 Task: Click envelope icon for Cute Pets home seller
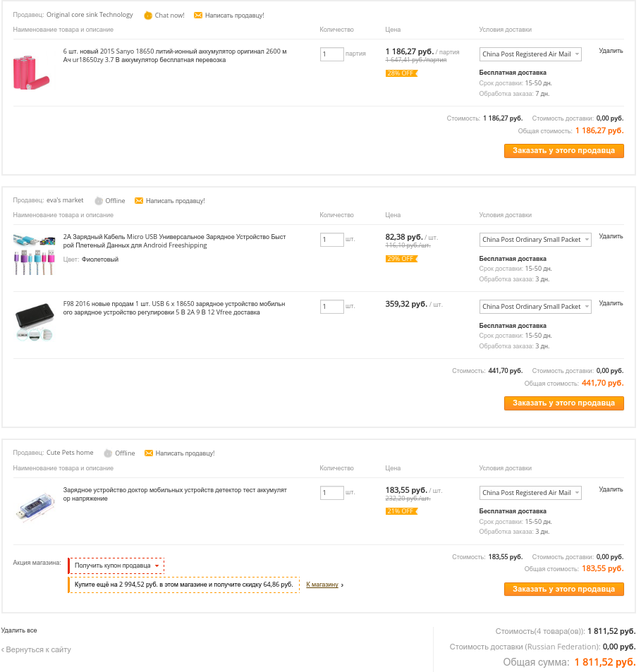(x=149, y=453)
